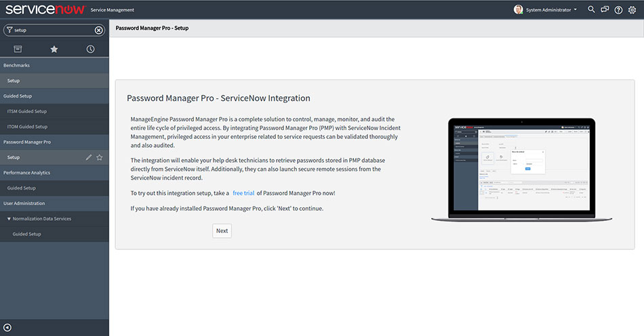Click the Service Management header text
Image resolution: width=644 pixels, height=336 pixels.
click(x=112, y=10)
